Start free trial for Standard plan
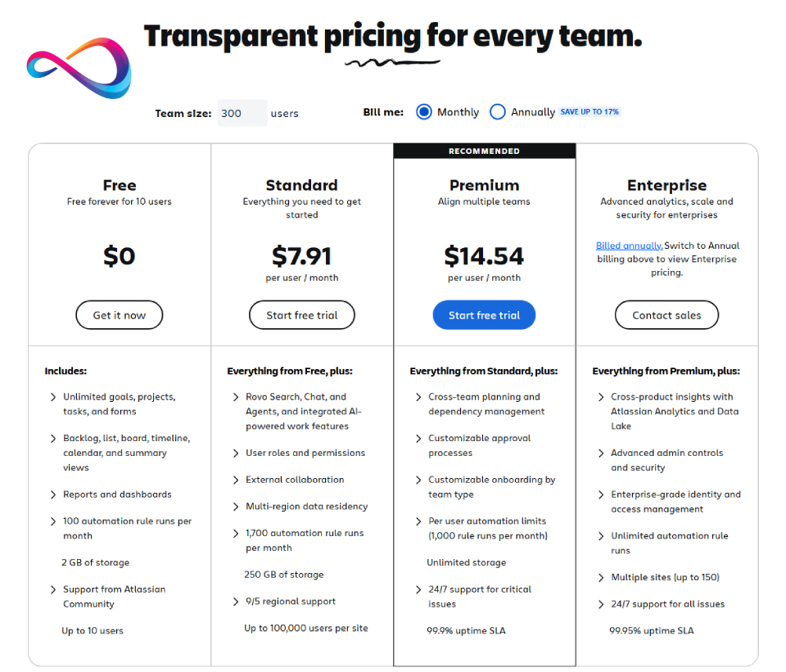786x672 pixels. click(302, 315)
